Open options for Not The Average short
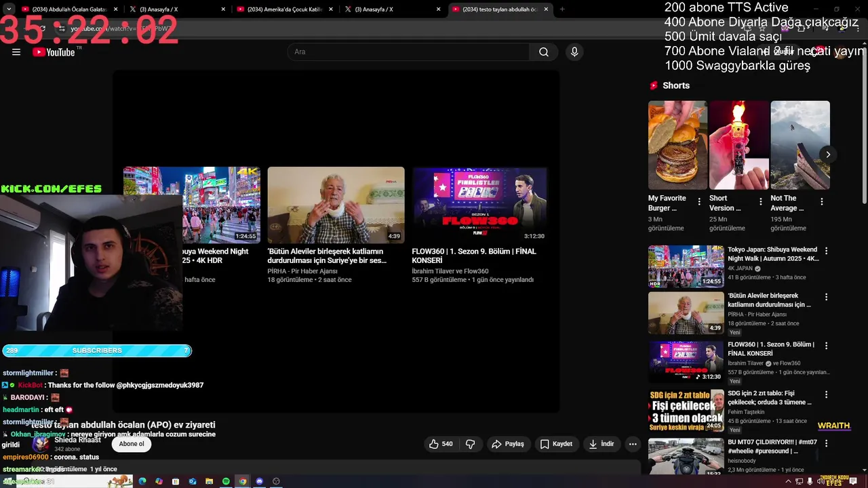This screenshot has height=488, width=868. pos(822,202)
